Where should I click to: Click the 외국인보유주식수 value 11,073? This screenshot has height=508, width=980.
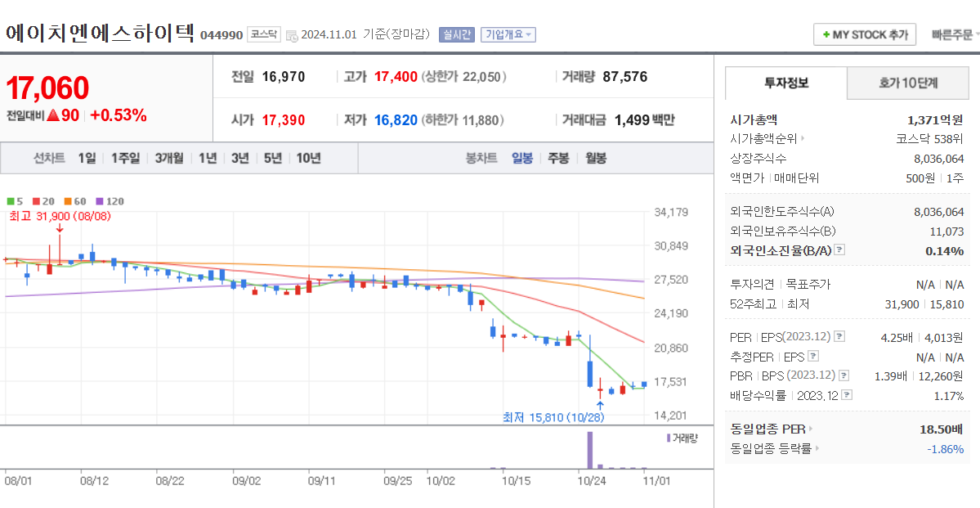click(946, 232)
